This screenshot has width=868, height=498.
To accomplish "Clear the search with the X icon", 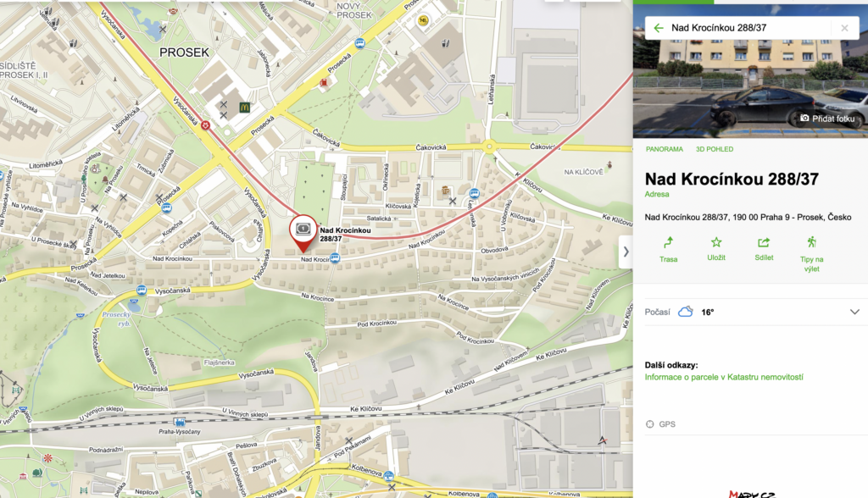I will [844, 28].
